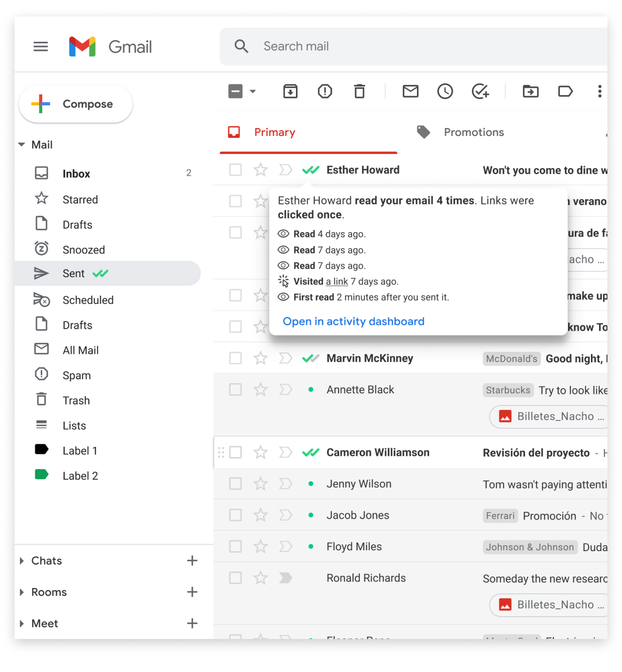Select the Marvin McKinney email checkbox
The image size is (622, 672).
coord(236,358)
